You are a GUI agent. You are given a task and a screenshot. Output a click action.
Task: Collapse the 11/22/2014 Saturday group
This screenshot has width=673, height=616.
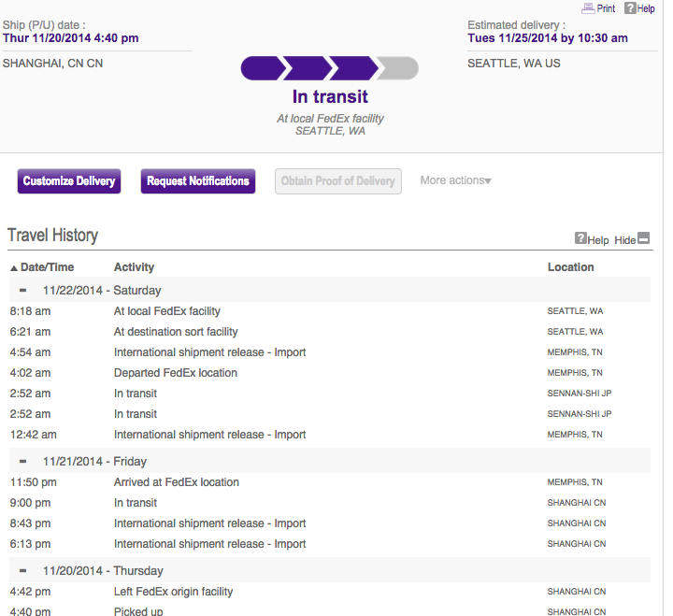(22, 290)
